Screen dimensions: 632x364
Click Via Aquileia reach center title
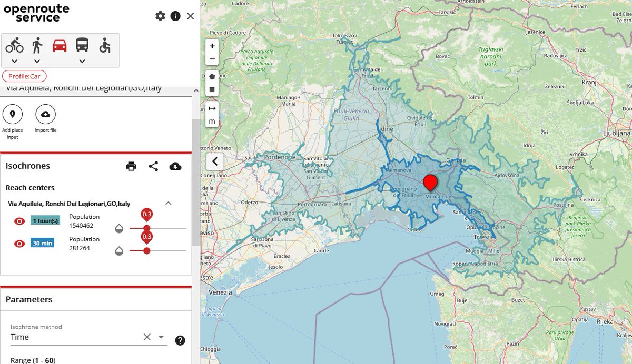(x=69, y=204)
